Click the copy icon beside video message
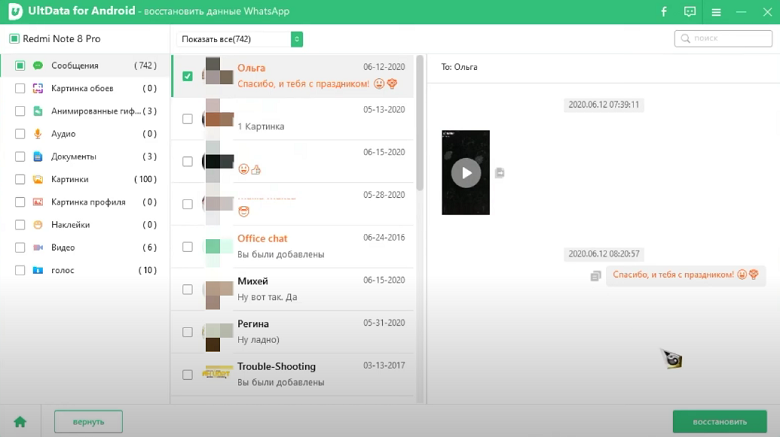 click(x=500, y=173)
